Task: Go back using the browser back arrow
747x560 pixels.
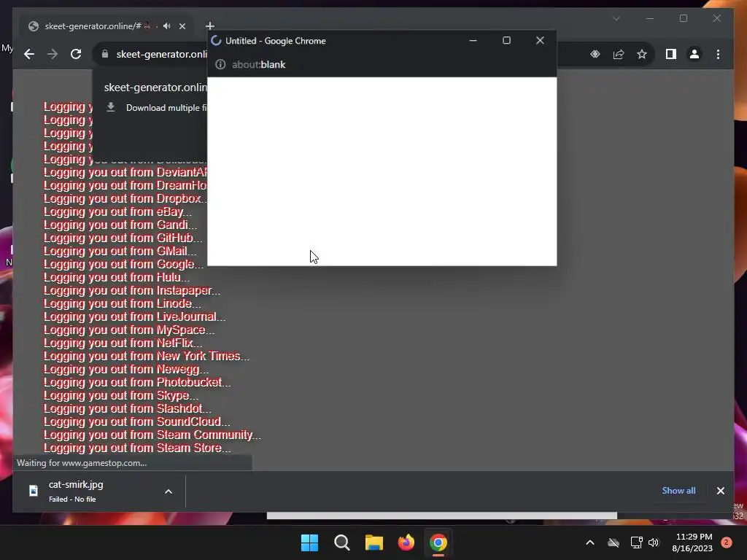Action: pyautogui.click(x=29, y=54)
